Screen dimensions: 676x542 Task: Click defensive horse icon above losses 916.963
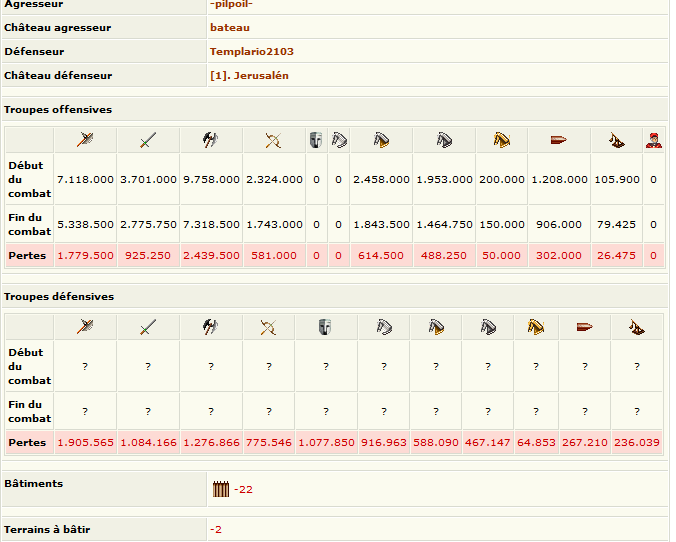(384, 327)
